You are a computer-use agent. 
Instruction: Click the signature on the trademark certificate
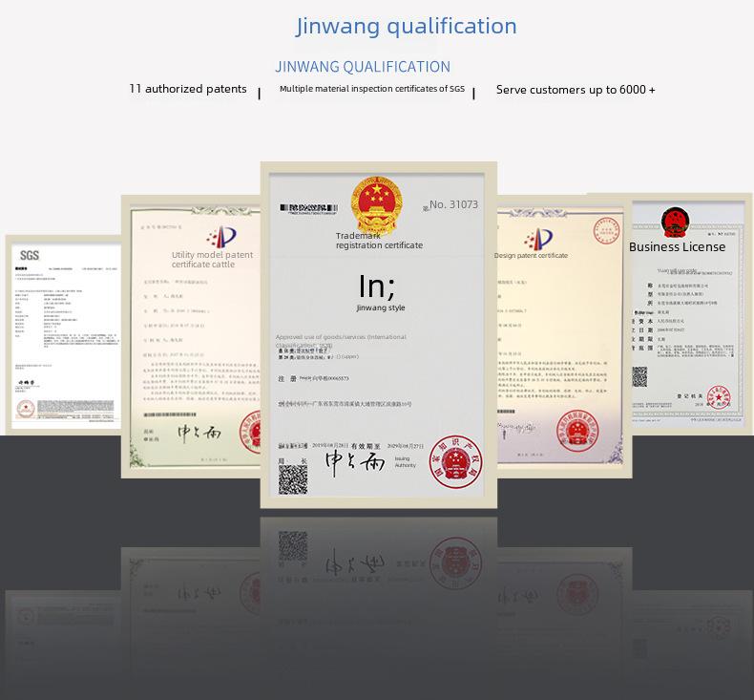pyautogui.click(x=355, y=464)
